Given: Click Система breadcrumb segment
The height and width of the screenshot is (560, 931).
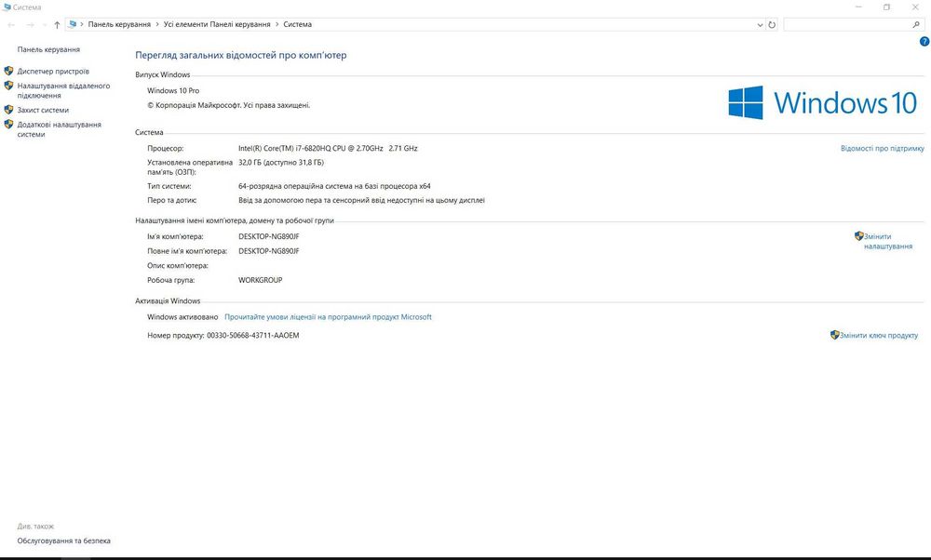Looking at the screenshot, I should (x=298, y=24).
